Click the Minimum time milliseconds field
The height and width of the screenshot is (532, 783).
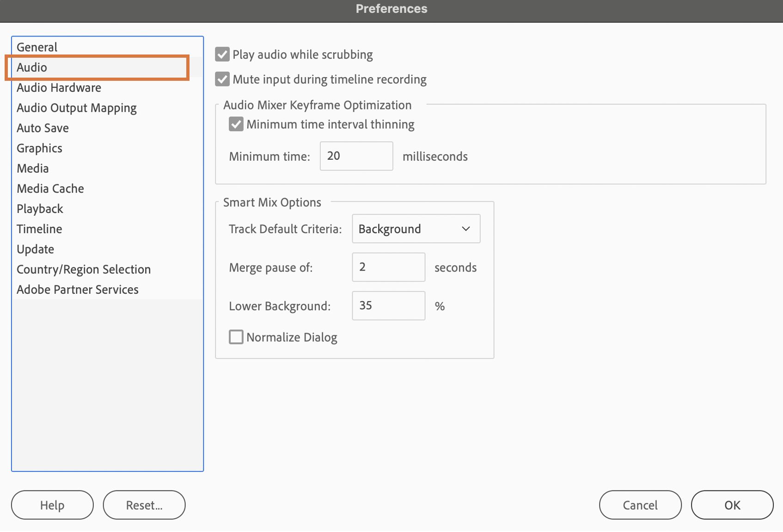pos(356,156)
